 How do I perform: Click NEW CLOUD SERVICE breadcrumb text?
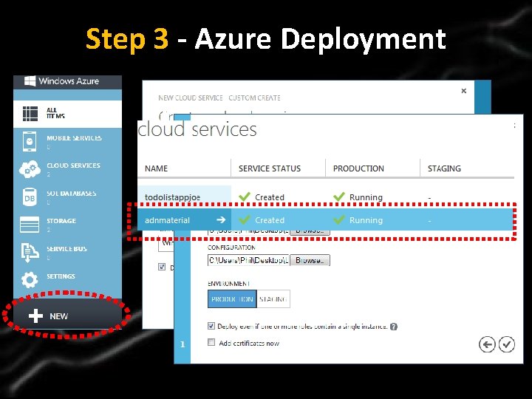pyautogui.click(x=191, y=98)
